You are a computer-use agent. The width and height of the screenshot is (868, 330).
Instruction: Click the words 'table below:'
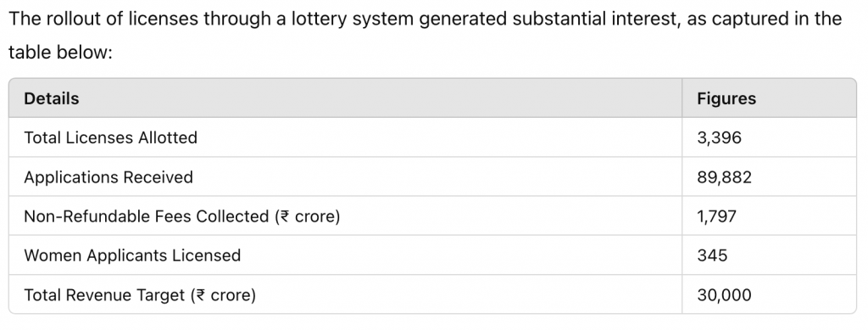[x=60, y=53]
